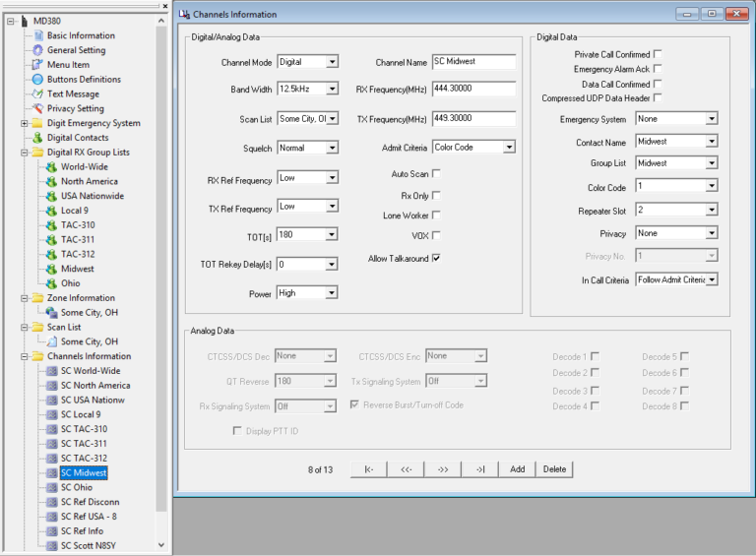The height and width of the screenshot is (556, 756).
Task: Click the Buttons Definitions globe icon
Action: click(x=37, y=80)
